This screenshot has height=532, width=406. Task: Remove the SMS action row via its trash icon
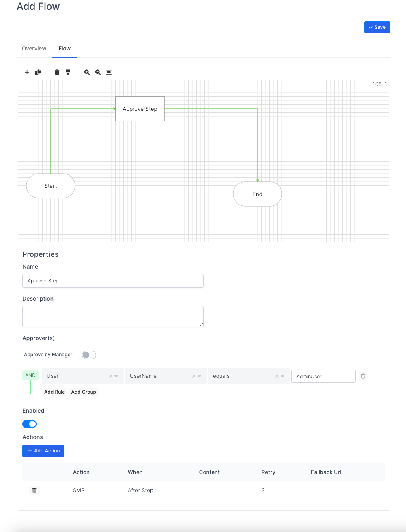pos(34,491)
